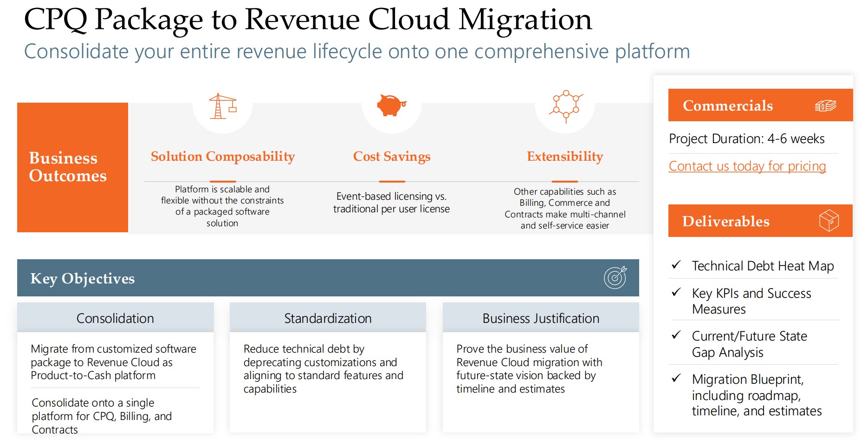
Task: Click checkmark beside Migration Blueprint
Action: [676, 378]
